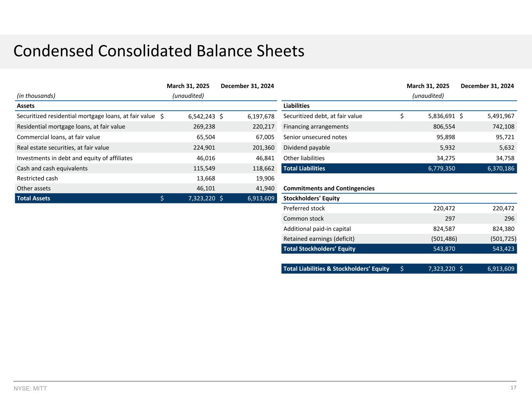The image size is (532, 399).
Task: Select the Total Assets row label
Action: click(34, 198)
